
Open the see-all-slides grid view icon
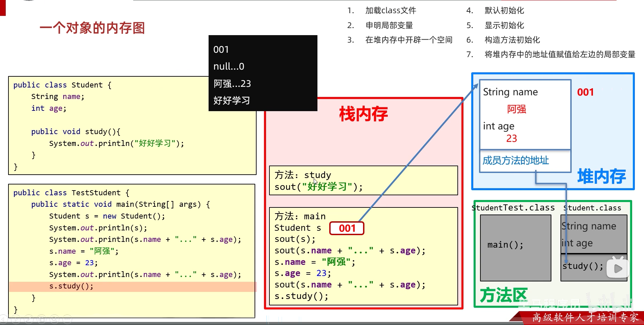pyautogui.click(x=42, y=319)
